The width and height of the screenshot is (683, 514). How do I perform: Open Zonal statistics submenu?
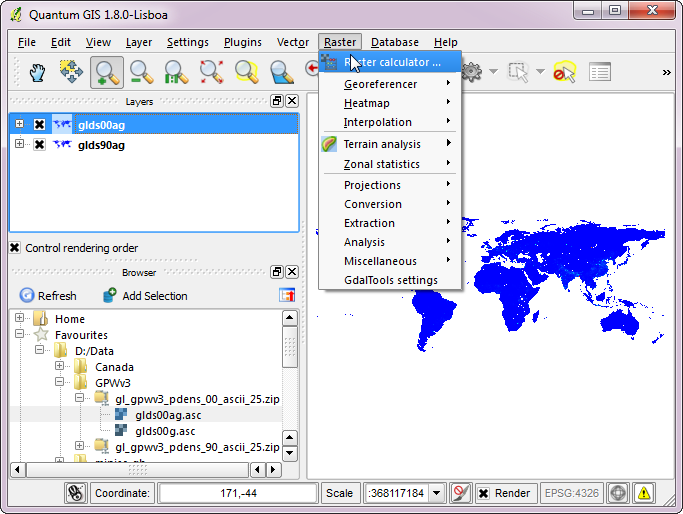click(390, 164)
